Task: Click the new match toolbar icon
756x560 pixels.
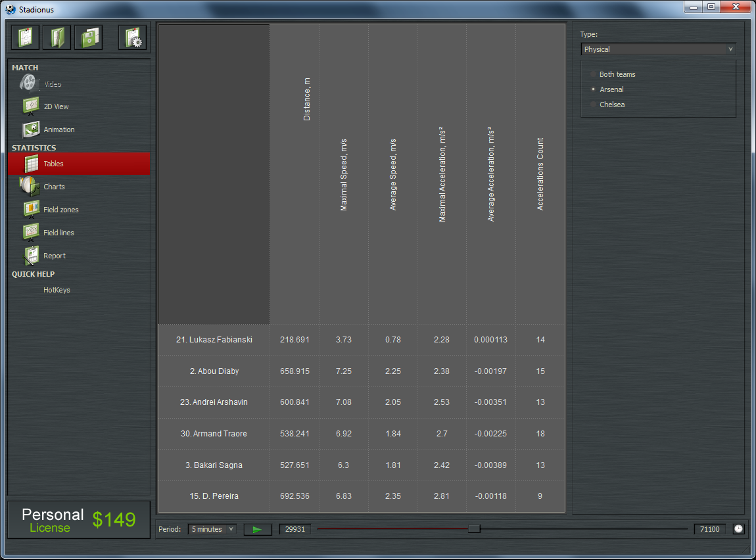Action: pyautogui.click(x=26, y=37)
